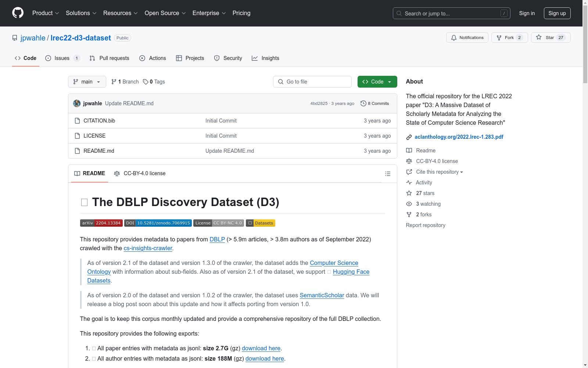This screenshot has width=588, height=368.
Task: Expand the Open Source menu
Action: (165, 13)
